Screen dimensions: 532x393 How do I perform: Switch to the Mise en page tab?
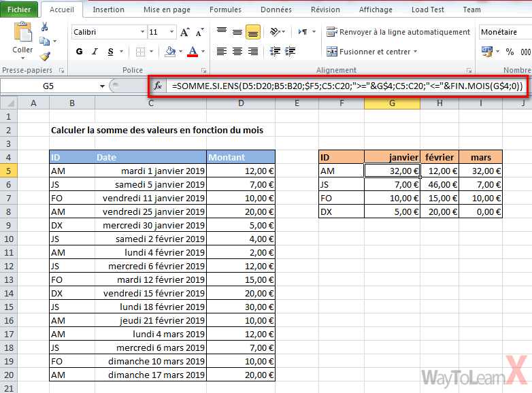(x=167, y=10)
